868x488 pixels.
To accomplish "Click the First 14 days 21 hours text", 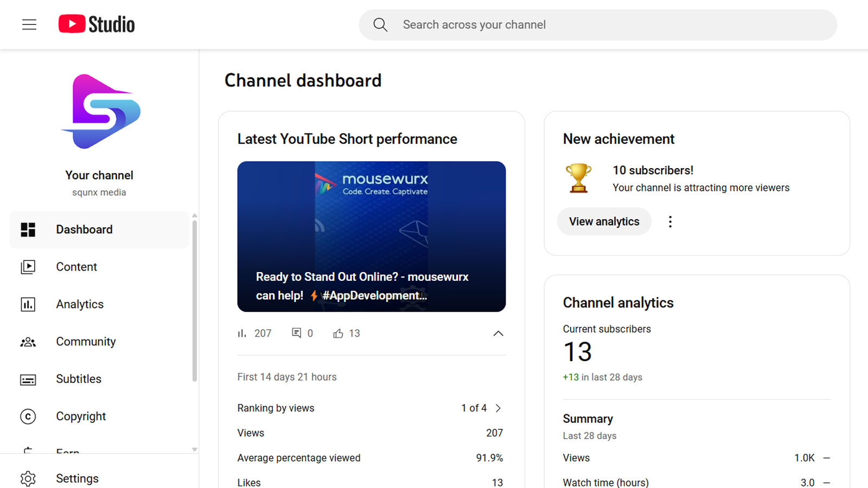I will pos(287,377).
